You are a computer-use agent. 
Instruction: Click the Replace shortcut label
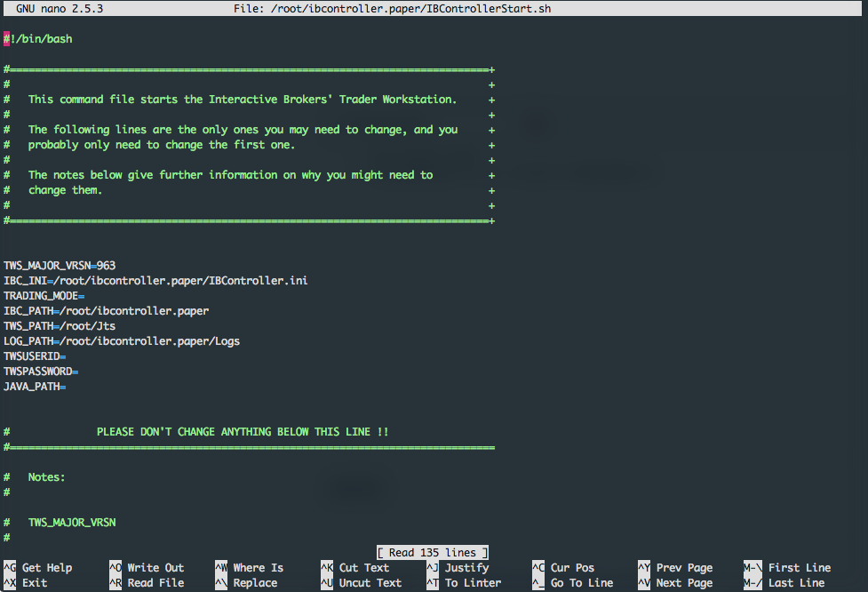coord(255,582)
